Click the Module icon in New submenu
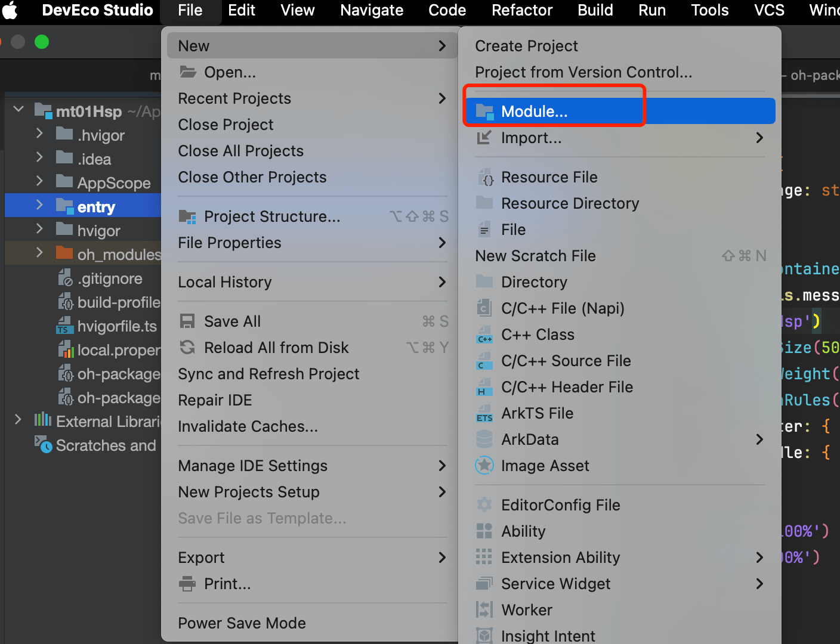Image resolution: width=840 pixels, height=644 pixels. coord(484,112)
